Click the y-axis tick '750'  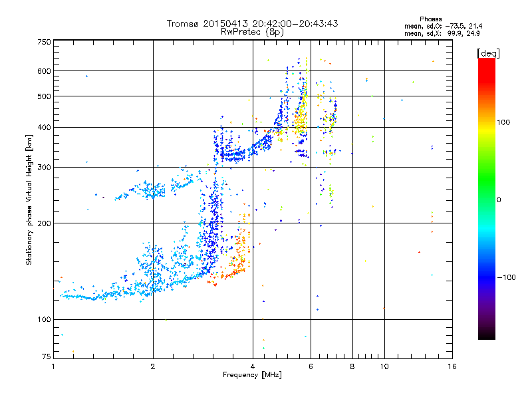[x=44, y=42]
